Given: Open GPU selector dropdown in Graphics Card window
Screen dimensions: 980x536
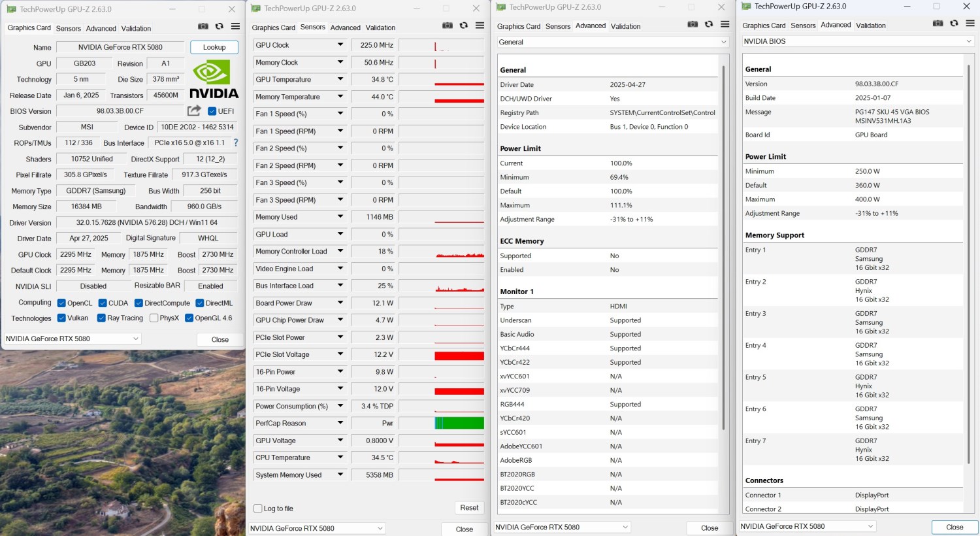Looking at the screenshot, I should pyautogui.click(x=72, y=339).
